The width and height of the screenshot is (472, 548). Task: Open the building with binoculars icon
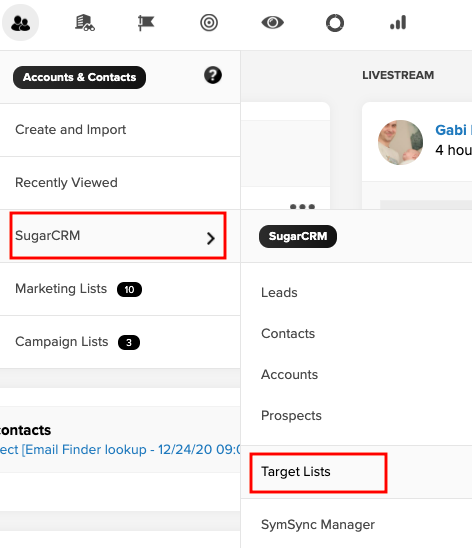[x=85, y=23]
